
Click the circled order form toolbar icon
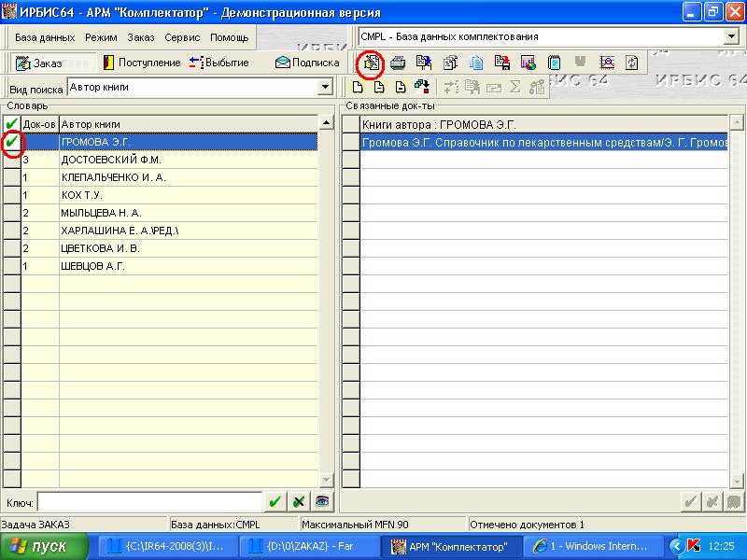click(x=372, y=63)
